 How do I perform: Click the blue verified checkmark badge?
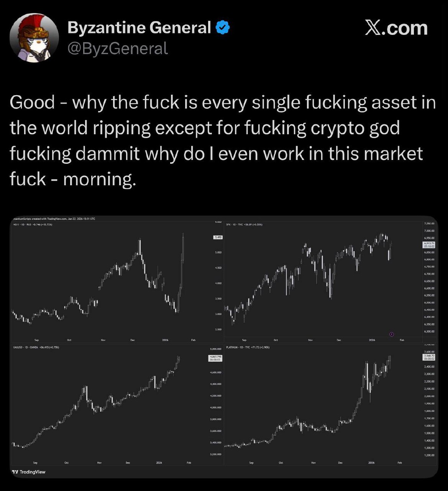(x=223, y=28)
